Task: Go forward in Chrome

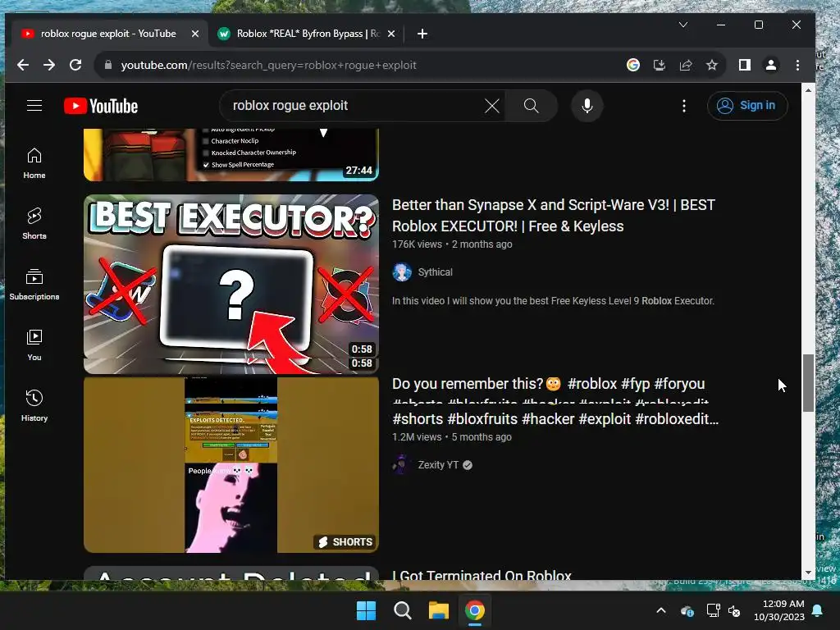Action: click(x=49, y=65)
